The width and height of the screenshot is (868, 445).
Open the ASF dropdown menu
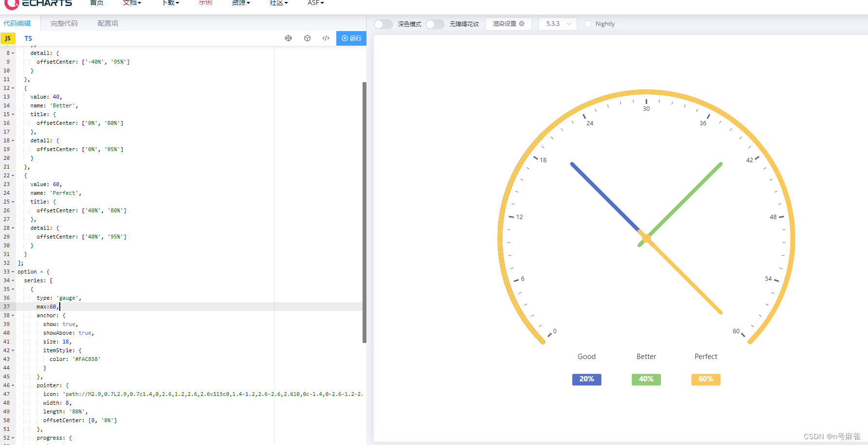click(x=316, y=3)
